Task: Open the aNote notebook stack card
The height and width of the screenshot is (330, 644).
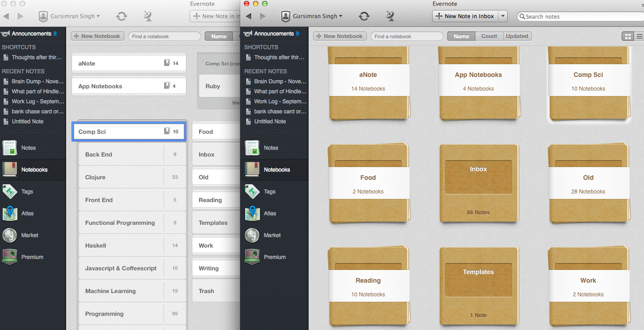Action: pyautogui.click(x=368, y=83)
